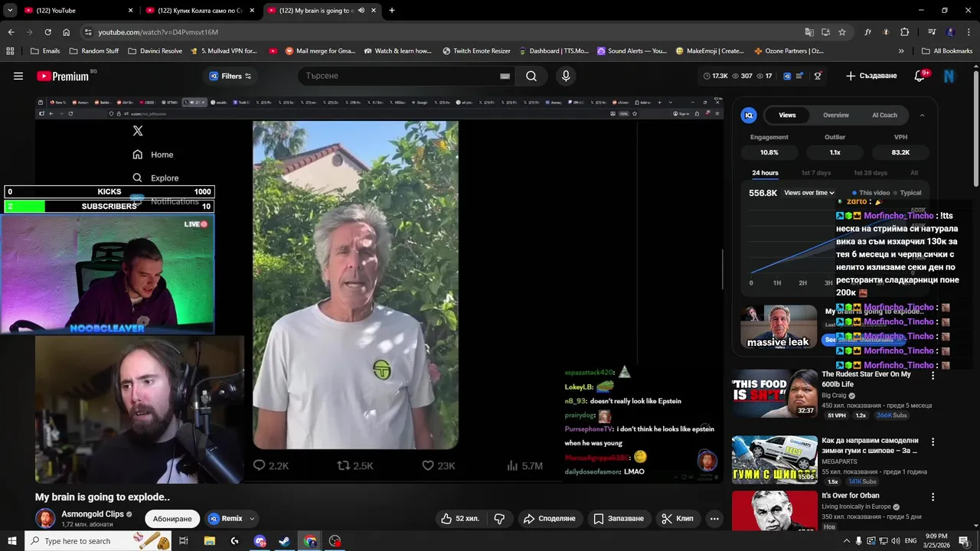980x551 pixels.
Task: Open YouTube guide hamburger menu
Action: (18, 76)
